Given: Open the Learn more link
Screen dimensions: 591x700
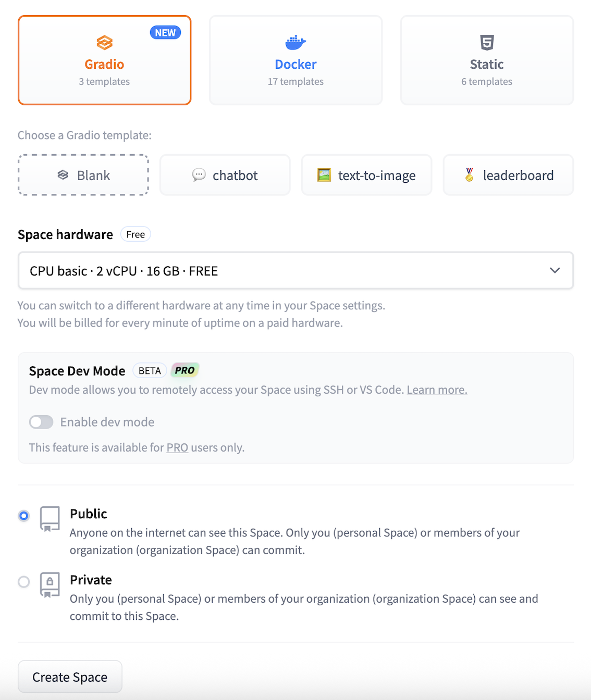Looking at the screenshot, I should 437,390.
